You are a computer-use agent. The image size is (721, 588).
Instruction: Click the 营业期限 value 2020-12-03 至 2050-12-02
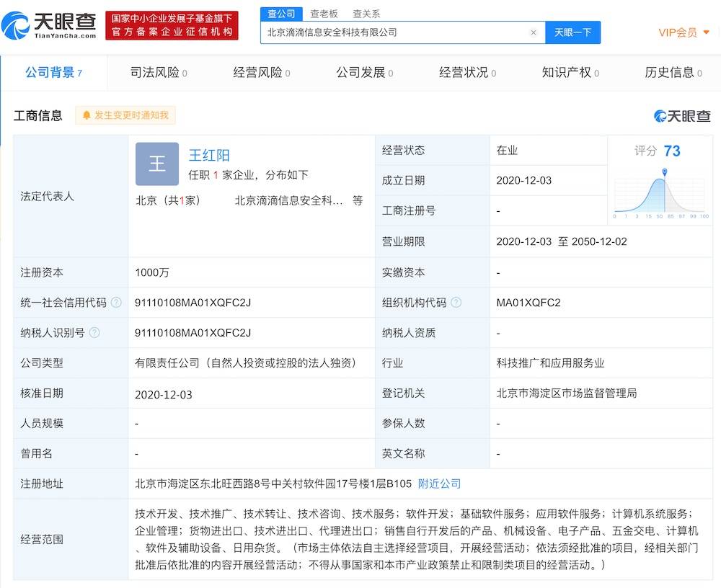[x=562, y=242]
